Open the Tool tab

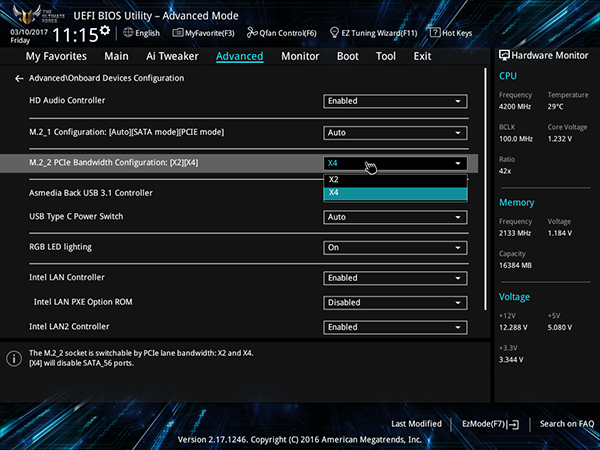tap(386, 56)
